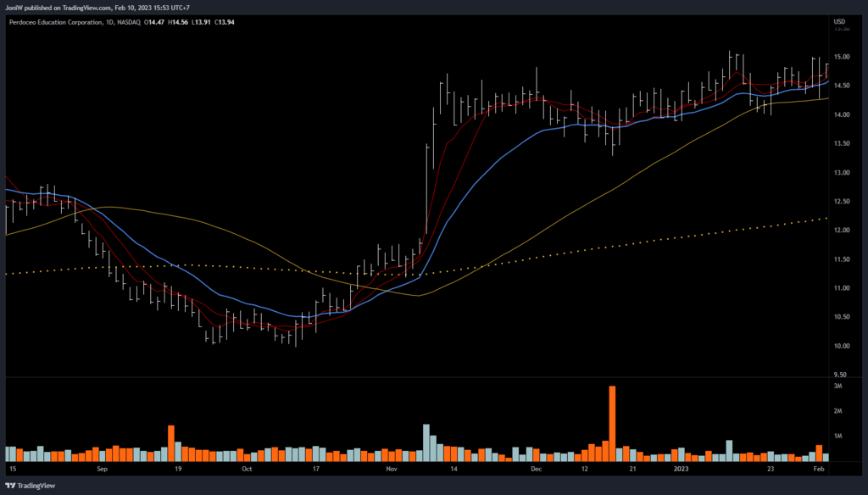This screenshot has height=495, width=868.
Task: Click the 3M volume scale label
Action: 837,387
